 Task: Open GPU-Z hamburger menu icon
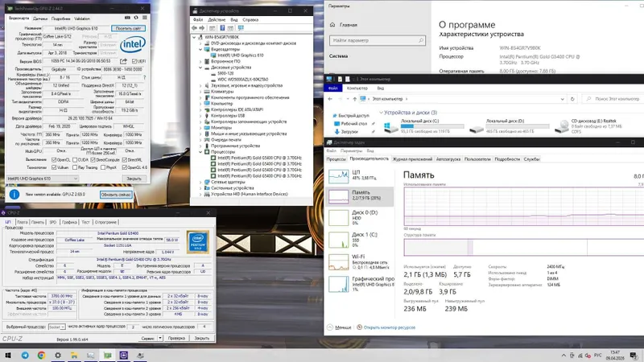point(145,18)
